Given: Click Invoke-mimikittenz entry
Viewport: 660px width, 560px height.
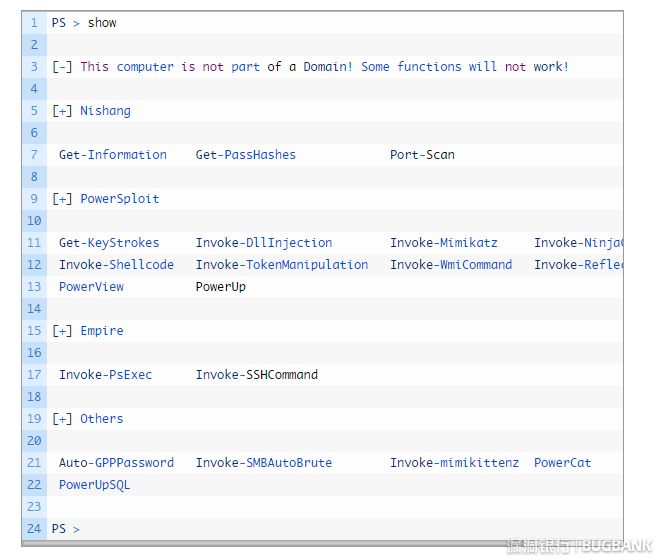Looking at the screenshot, I should (455, 463).
